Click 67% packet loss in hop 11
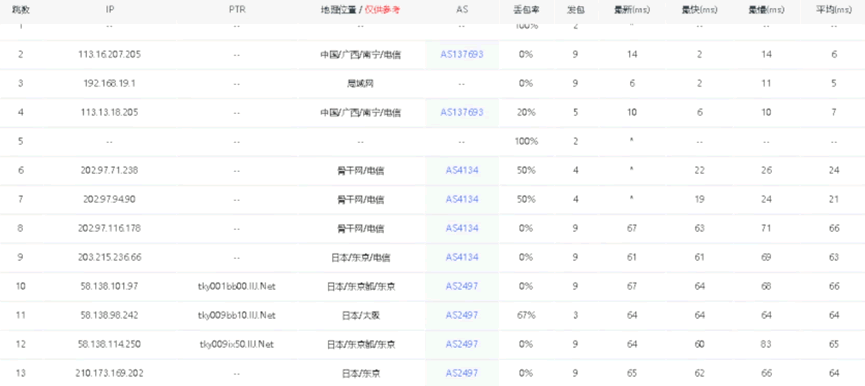Viewport: 865px width, 386px height. pyautogui.click(x=525, y=315)
